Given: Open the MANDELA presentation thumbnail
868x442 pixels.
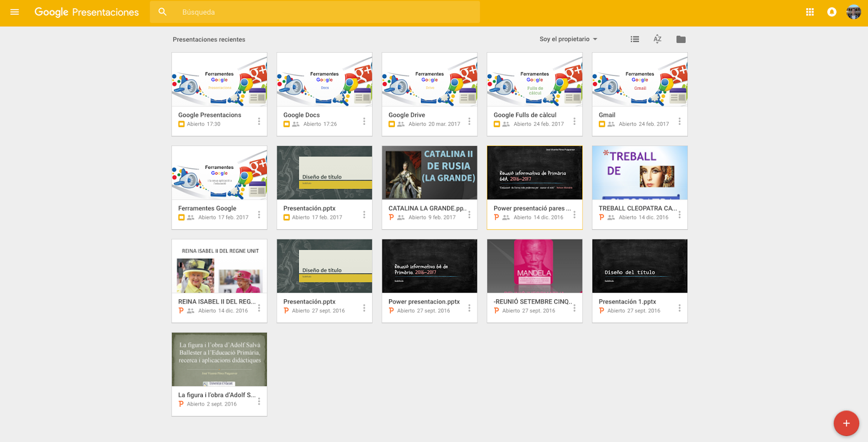Looking at the screenshot, I should pyautogui.click(x=535, y=266).
